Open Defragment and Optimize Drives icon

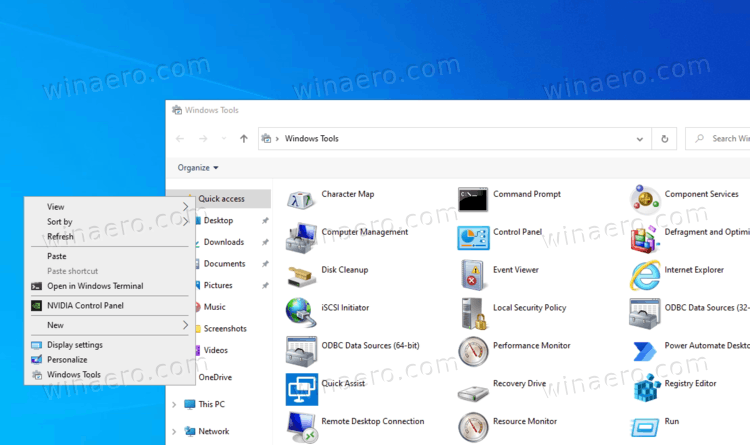[x=644, y=238]
